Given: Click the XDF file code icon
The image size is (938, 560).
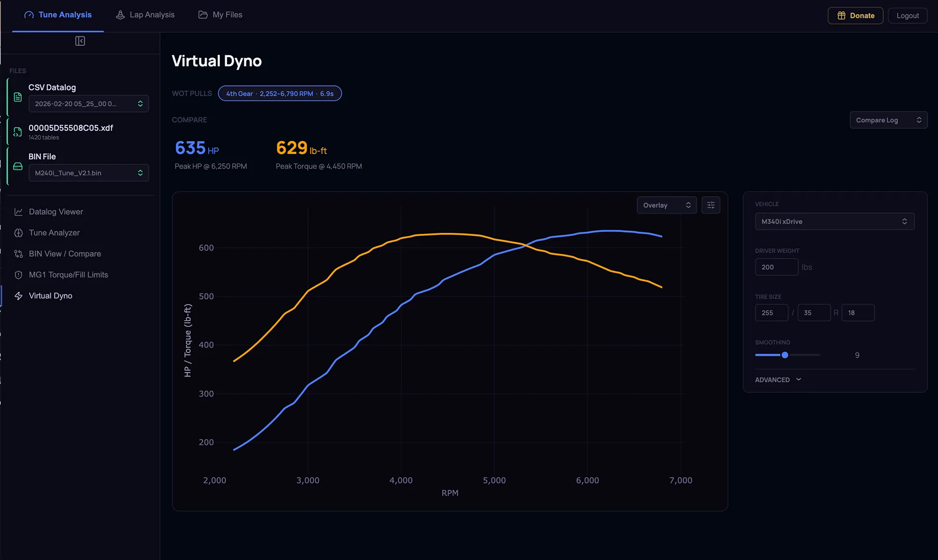Looking at the screenshot, I should (18, 132).
